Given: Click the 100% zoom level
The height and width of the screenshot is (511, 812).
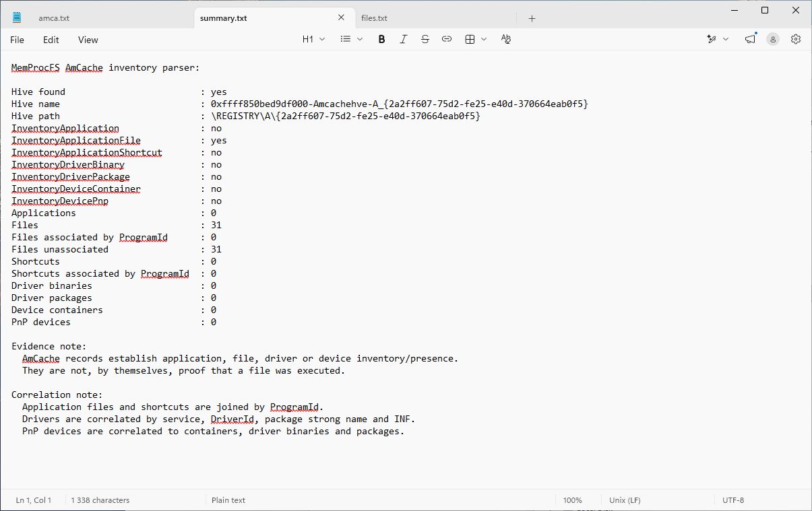Looking at the screenshot, I should pos(573,500).
